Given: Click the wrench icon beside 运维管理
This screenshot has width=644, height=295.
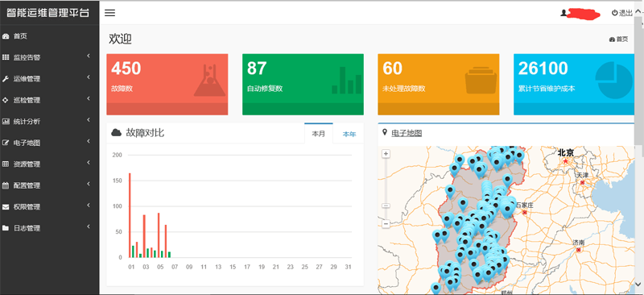Looking at the screenshot, I should click(6, 79).
